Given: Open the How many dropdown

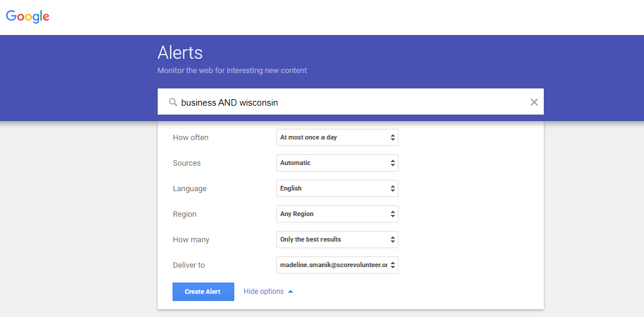Looking at the screenshot, I should tap(337, 239).
